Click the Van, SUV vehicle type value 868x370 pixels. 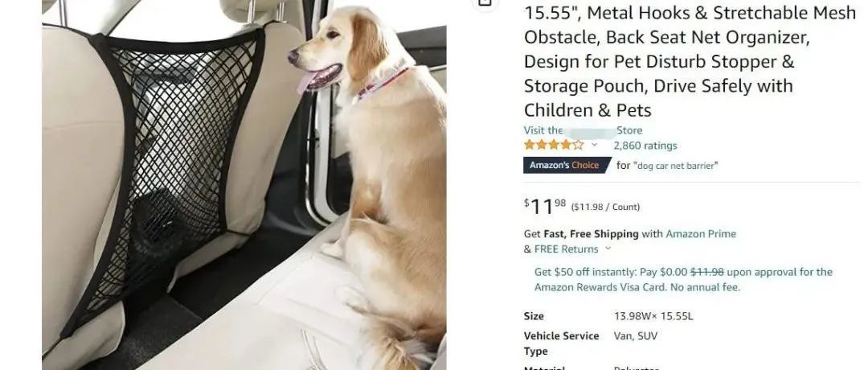(636, 336)
